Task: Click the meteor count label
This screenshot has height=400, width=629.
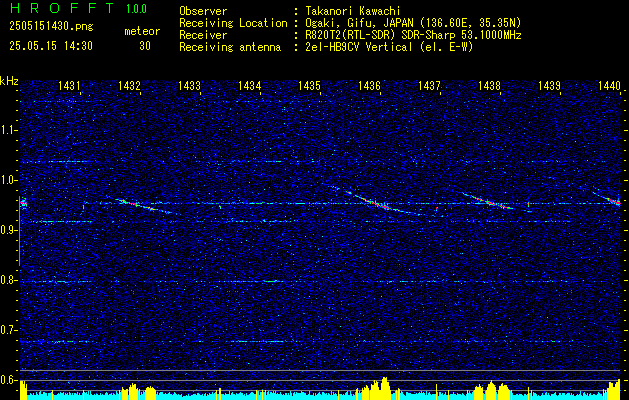Action: point(142,31)
